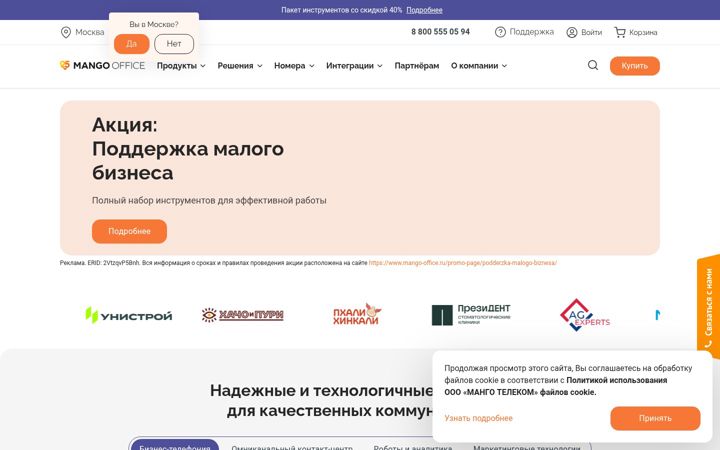Select the Омниканальный контакт-центр tab
This screenshot has height=450, width=720.
coord(292,446)
